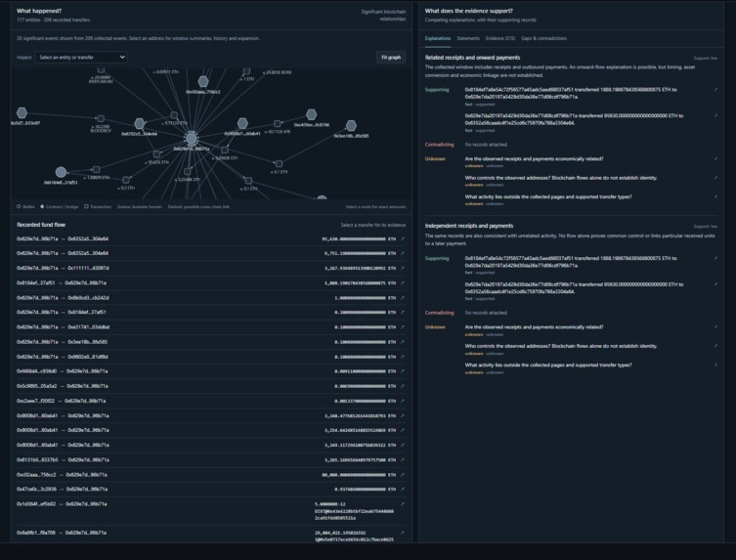Open evidence arrow for the 1,888.198 ETH transfer
The image size is (736, 560).
coord(403,283)
